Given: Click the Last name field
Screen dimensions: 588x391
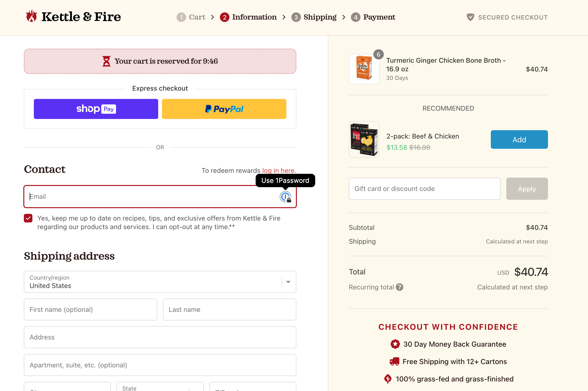Looking at the screenshot, I should [x=229, y=309].
